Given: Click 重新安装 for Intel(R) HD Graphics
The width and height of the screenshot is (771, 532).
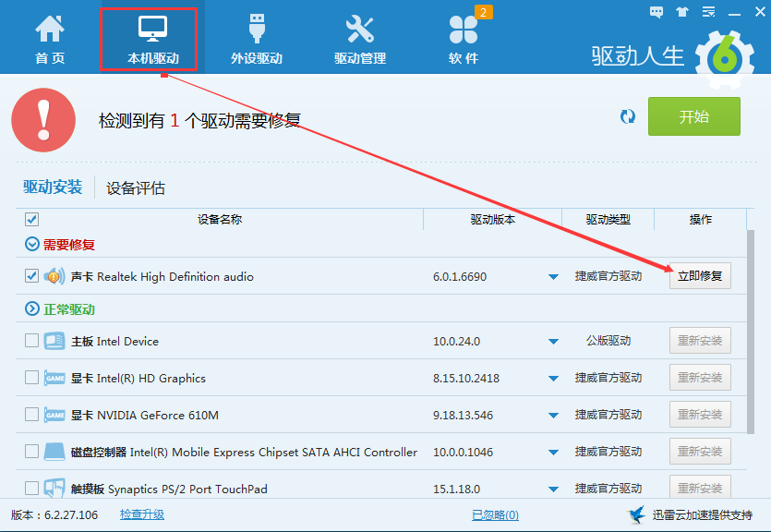Looking at the screenshot, I should (x=700, y=377).
